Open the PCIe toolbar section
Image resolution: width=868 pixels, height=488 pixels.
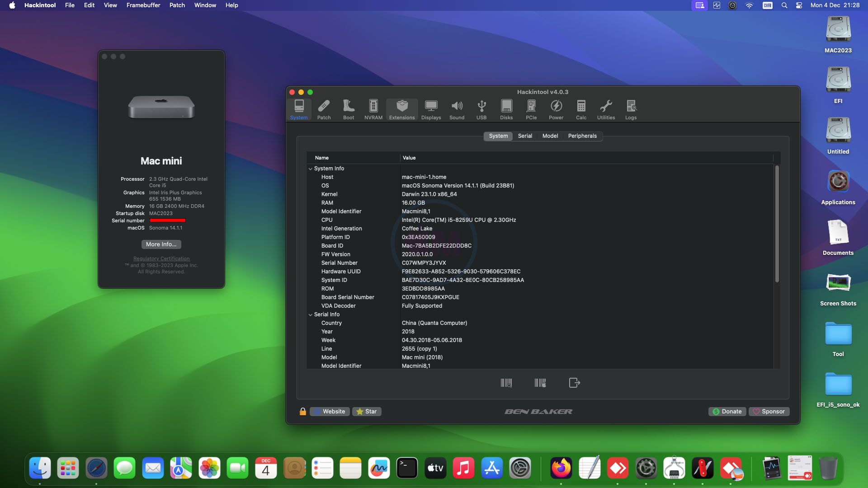[531, 110]
